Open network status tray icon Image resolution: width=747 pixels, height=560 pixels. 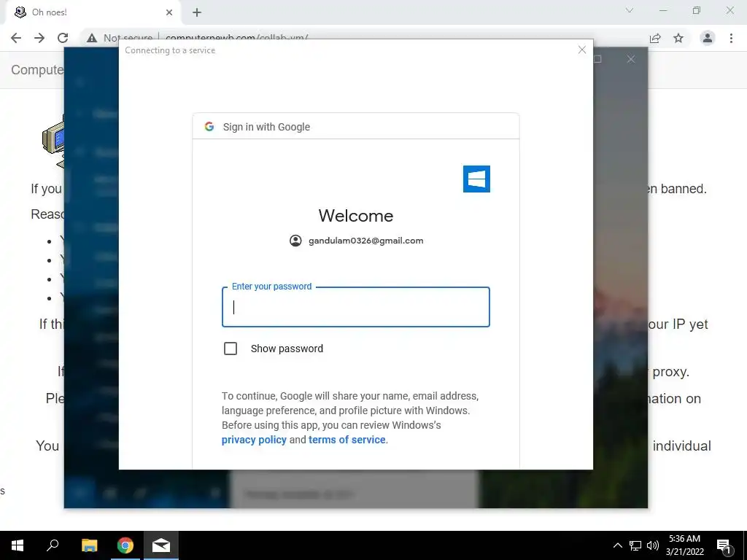[635, 545]
